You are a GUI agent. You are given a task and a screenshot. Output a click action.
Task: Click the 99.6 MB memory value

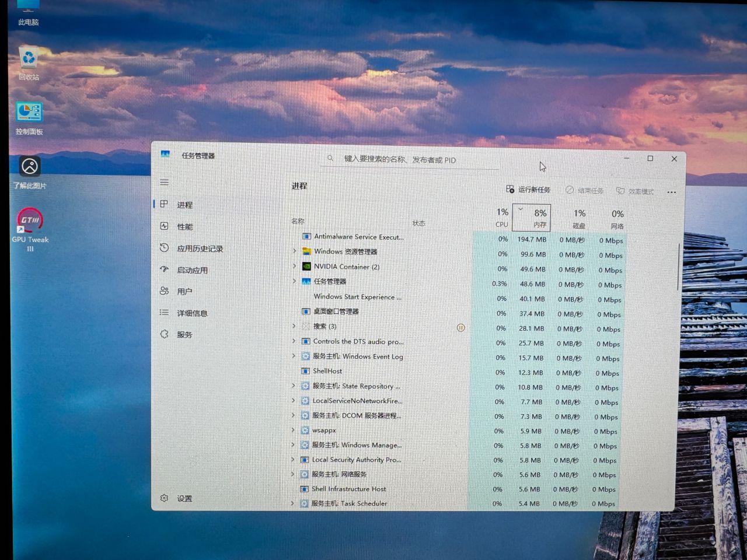click(533, 254)
